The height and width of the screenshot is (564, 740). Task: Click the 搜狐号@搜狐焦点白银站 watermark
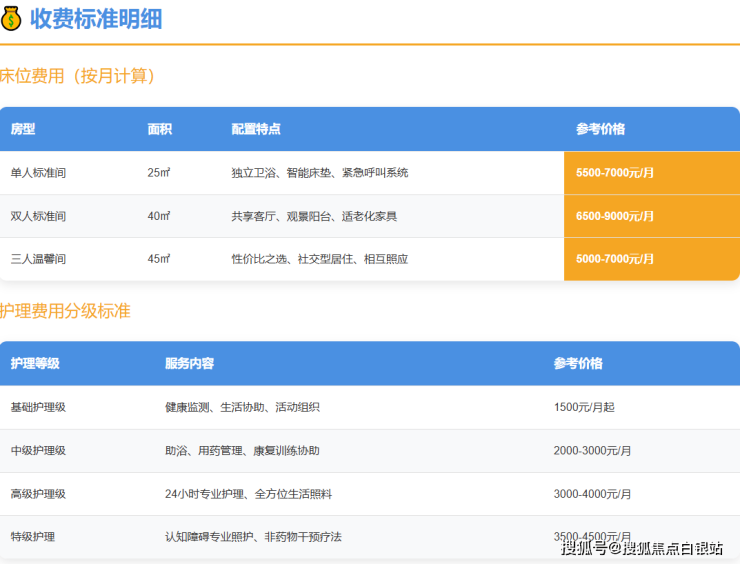[x=642, y=547]
